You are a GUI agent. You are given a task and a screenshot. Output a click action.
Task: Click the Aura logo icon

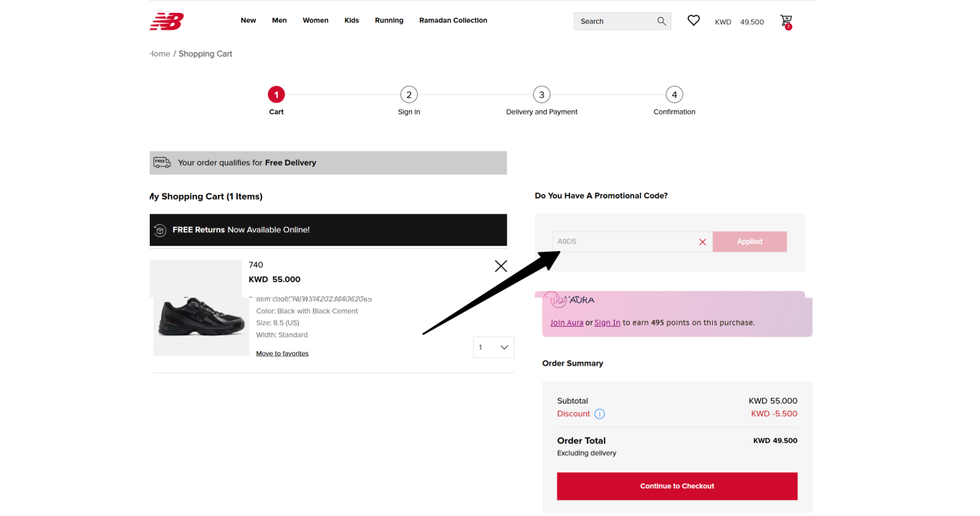[558, 300]
